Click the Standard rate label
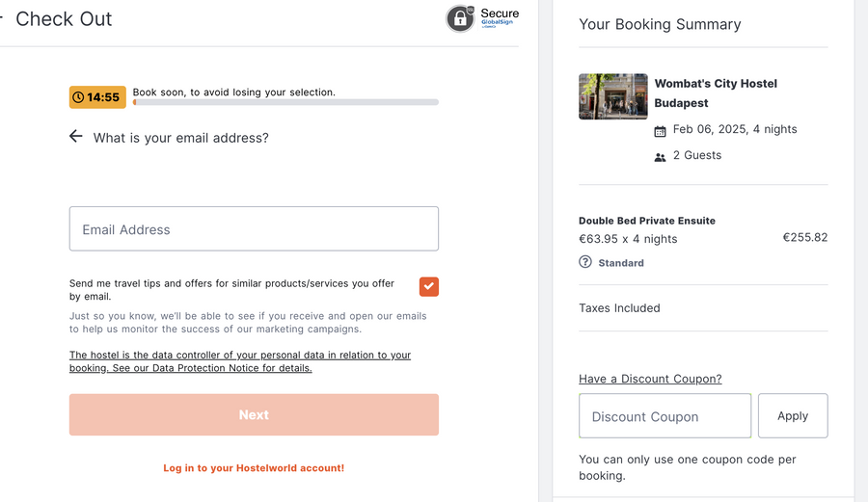This screenshot has height=502, width=868. pos(621,263)
